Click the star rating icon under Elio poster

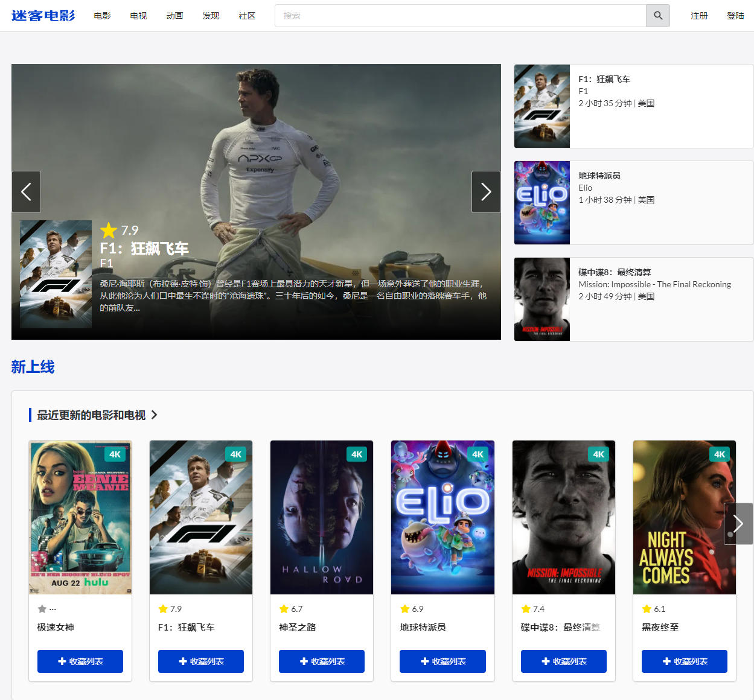404,609
